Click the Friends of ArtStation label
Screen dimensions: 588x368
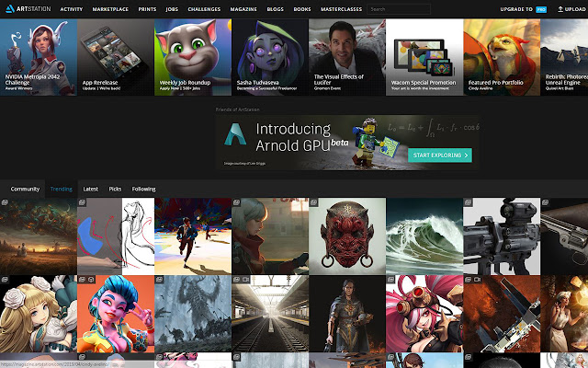(237, 109)
